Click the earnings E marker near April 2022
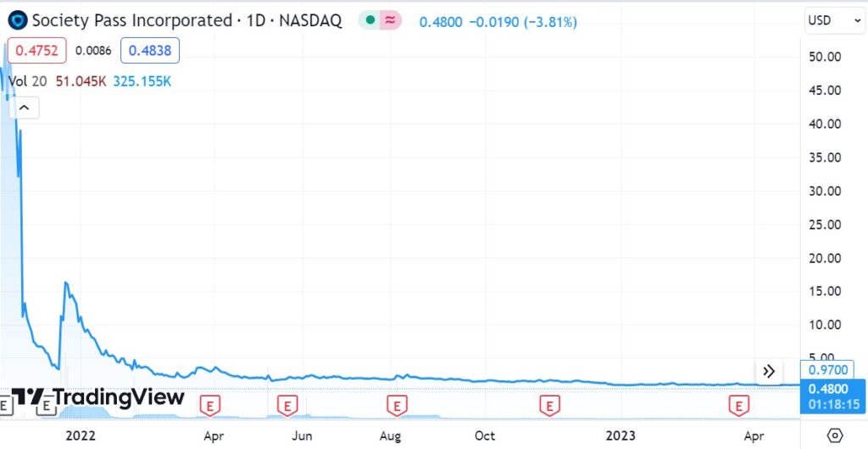This screenshot has width=868, height=449. tap(210, 406)
